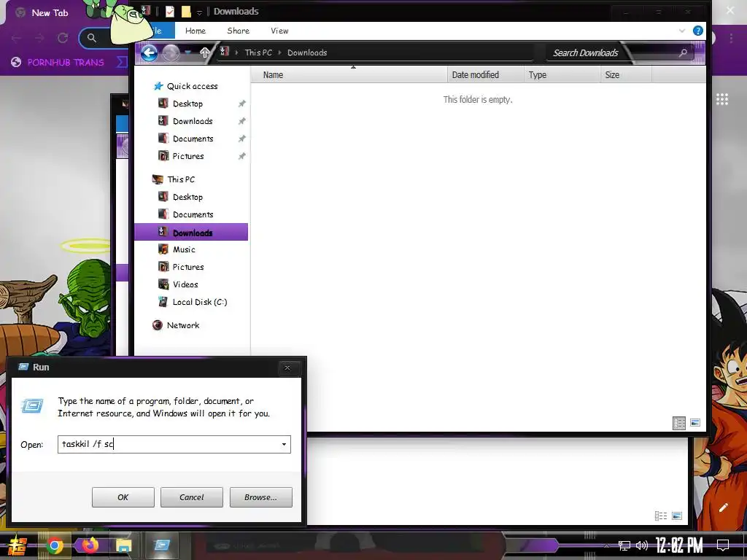Viewport: 747px width, 560px height.
Task: Click the pin icon beside Quick access Downloads
Action: point(242,122)
